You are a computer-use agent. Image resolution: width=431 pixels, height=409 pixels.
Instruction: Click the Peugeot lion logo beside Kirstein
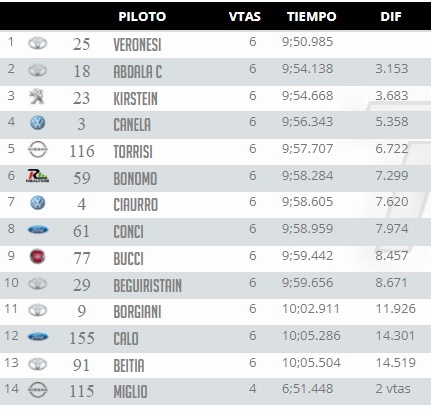[x=37, y=96]
